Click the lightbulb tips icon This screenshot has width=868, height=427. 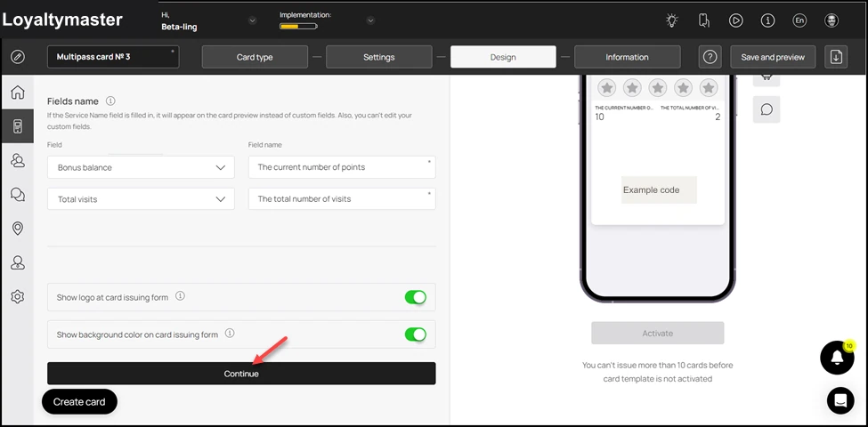tap(671, 21)
